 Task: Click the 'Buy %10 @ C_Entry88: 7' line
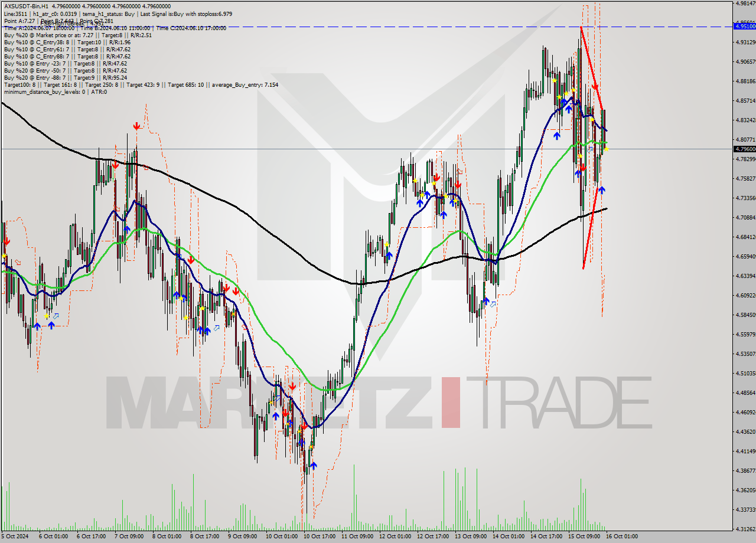click(67, 57)
